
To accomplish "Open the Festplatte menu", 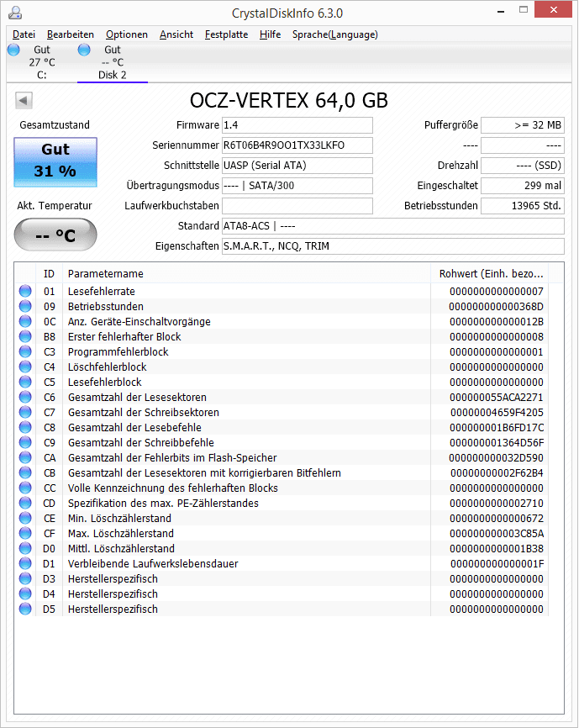I will 226,34.
